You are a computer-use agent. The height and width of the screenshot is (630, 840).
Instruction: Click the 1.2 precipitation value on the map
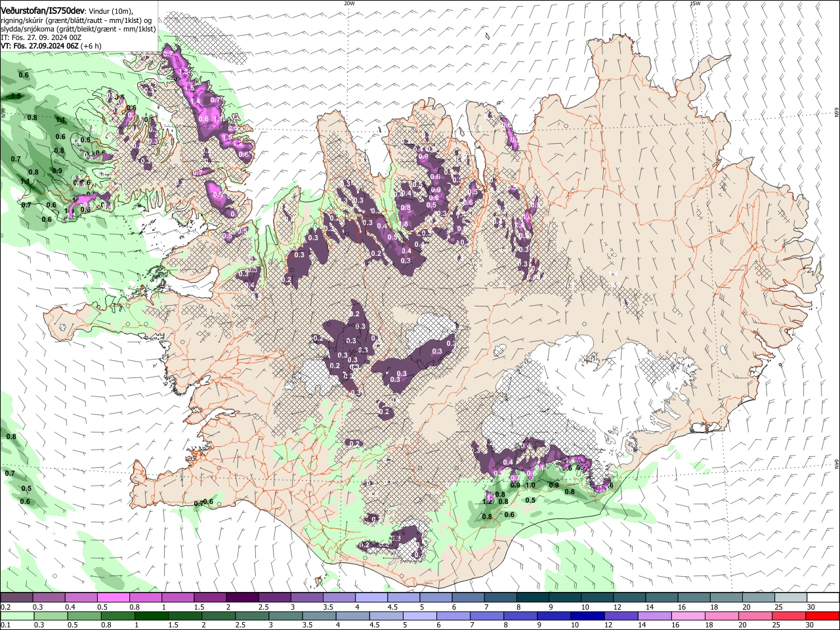[x=487, y=501]
